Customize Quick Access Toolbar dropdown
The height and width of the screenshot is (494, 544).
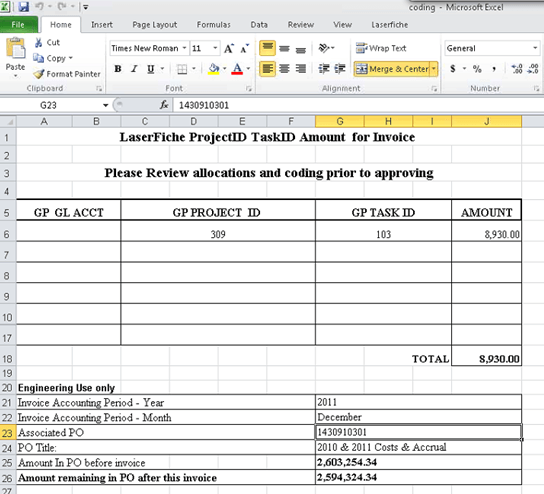(x=86, y=7)
